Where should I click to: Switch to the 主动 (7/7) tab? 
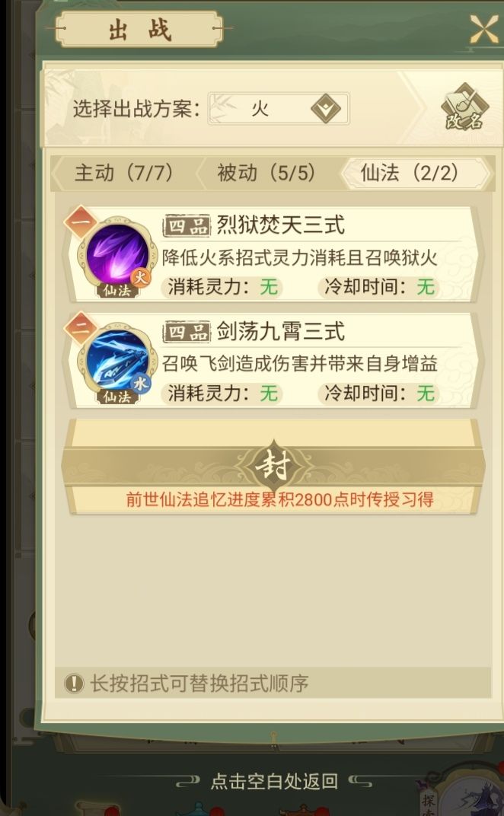tap(124, 173)
